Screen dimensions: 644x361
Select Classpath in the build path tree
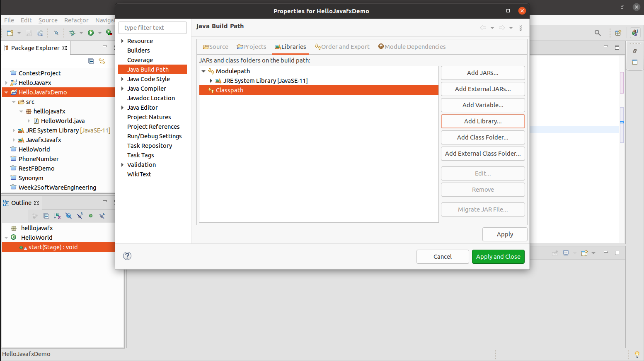(319, 90)
